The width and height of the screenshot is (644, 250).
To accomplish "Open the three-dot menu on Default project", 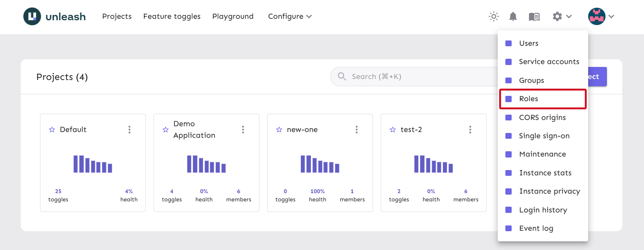I will (129, 130).
